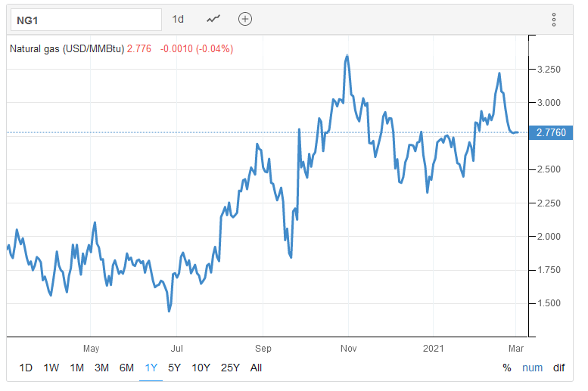Click the 2.500 price axis label
This screenshot has height=391, width=588.
tap(549, 169)
